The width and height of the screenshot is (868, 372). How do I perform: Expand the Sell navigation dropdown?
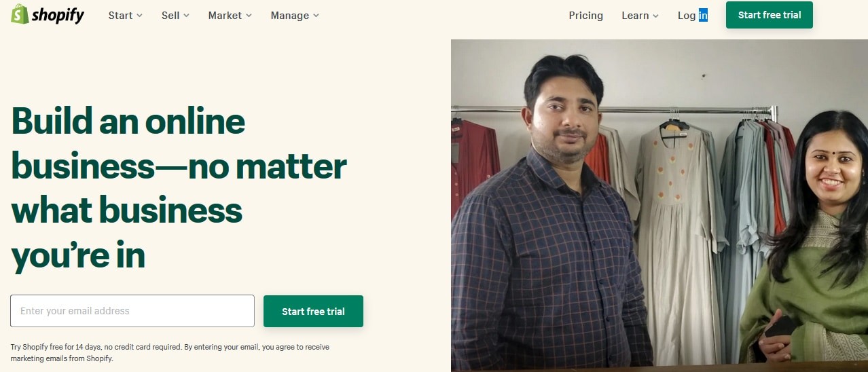pos(175,15)
